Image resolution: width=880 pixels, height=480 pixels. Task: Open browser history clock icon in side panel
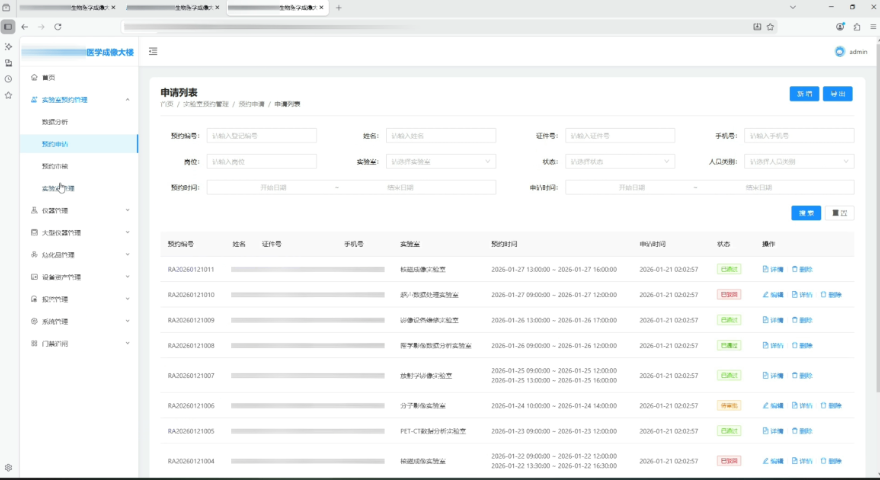point(8,79)
